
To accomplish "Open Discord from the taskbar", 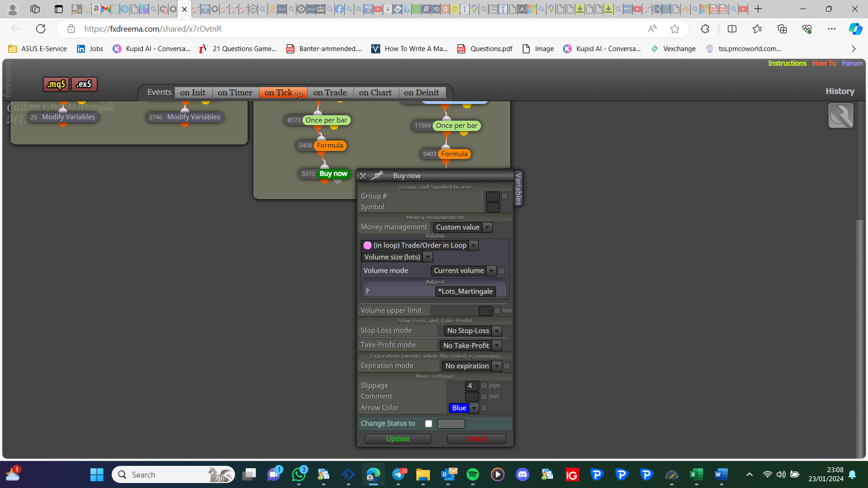I will 522,474.
